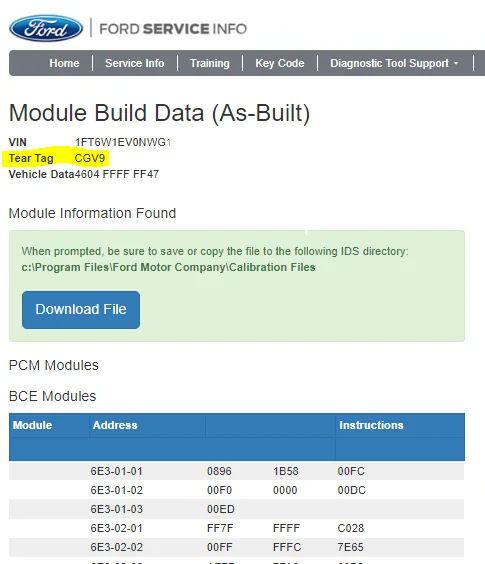Click the Ford Service Info title text
This screenshot has width=485, height=564.
tap(173, 29)
